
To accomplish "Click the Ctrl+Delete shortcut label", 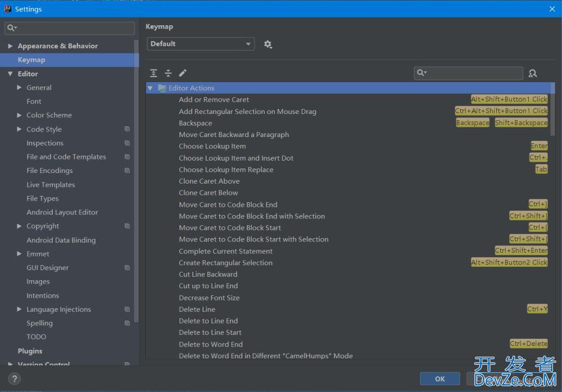I will (529, 344).
